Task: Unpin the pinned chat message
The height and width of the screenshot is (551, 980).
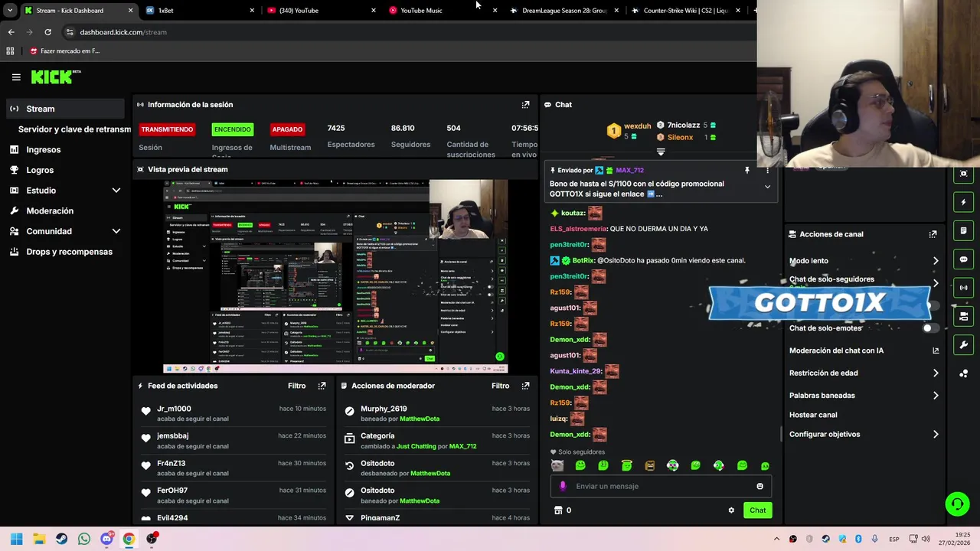Action: (747, 171)
